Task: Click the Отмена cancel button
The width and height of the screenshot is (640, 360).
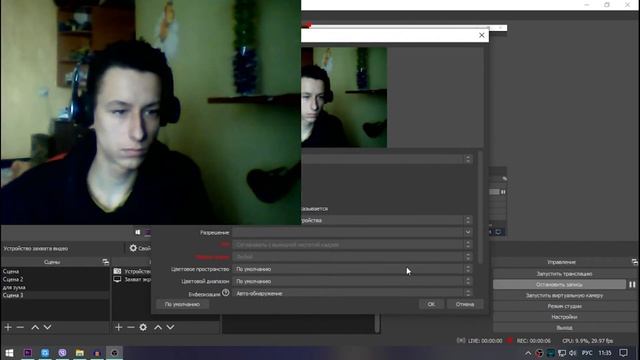Action: (x=465, y=304)
